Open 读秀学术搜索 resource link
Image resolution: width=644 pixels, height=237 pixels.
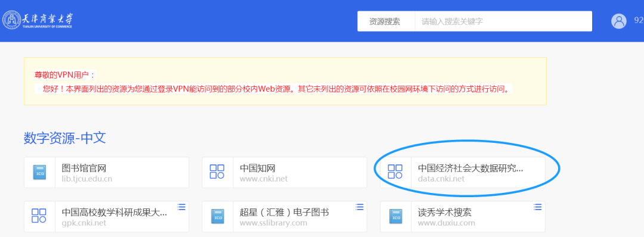click(x=445, y=213)
